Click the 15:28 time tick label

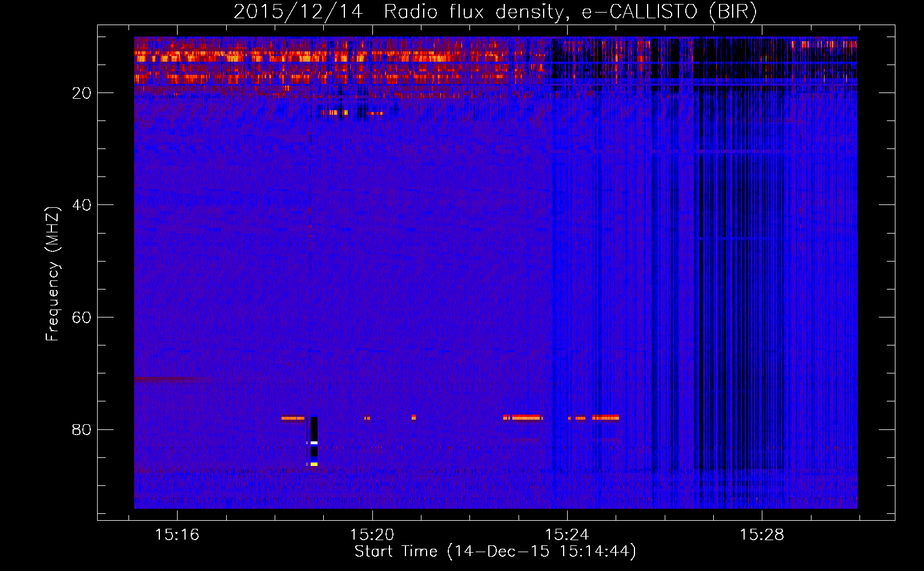(762, 535)
